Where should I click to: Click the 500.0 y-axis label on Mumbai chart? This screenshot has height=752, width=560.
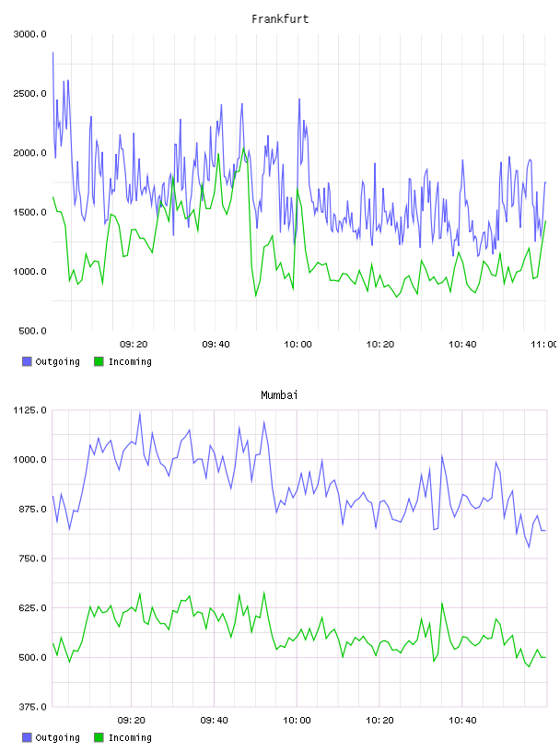32,657
